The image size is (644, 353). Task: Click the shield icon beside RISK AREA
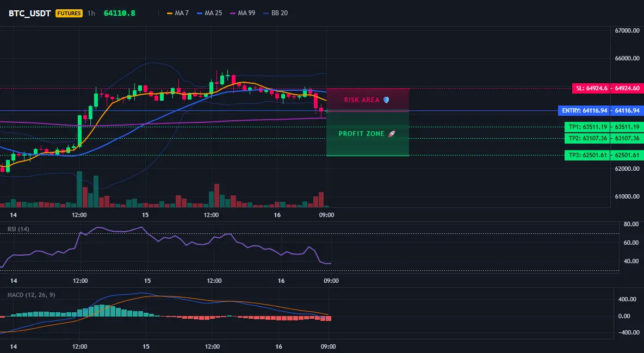[386, 100]
